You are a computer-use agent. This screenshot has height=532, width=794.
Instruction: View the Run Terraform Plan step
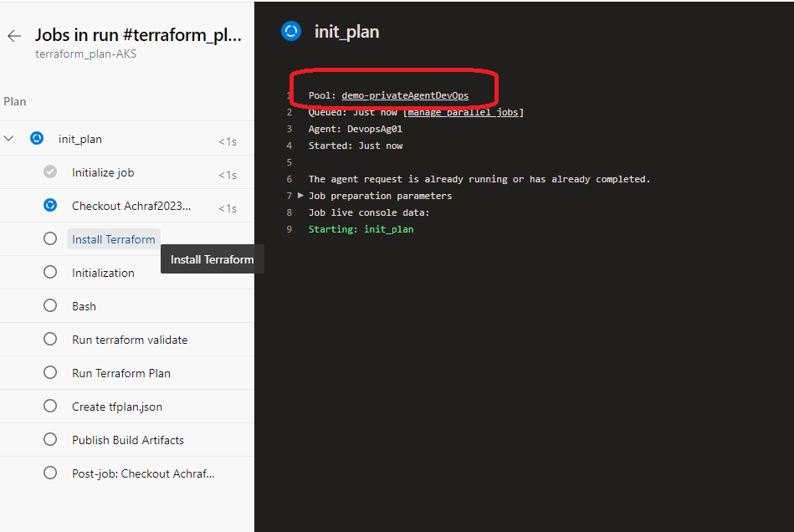pos(121,373)
